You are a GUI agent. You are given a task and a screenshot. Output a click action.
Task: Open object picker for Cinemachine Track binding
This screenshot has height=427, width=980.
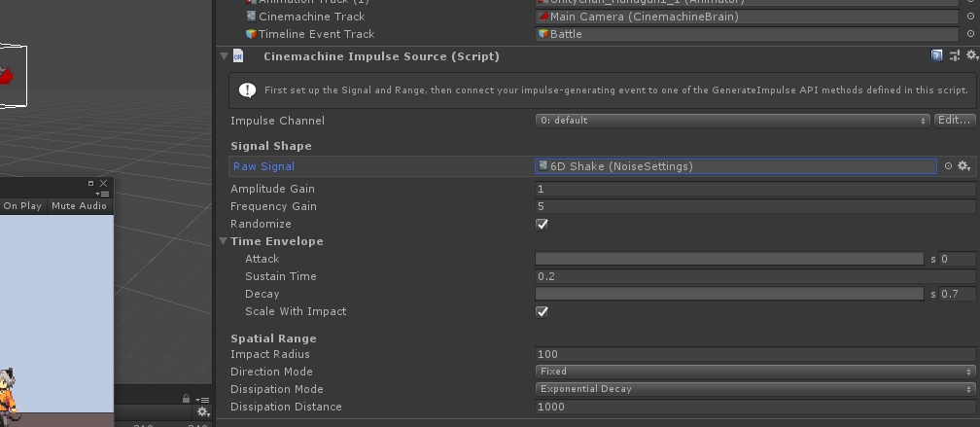tap(970, 17)
